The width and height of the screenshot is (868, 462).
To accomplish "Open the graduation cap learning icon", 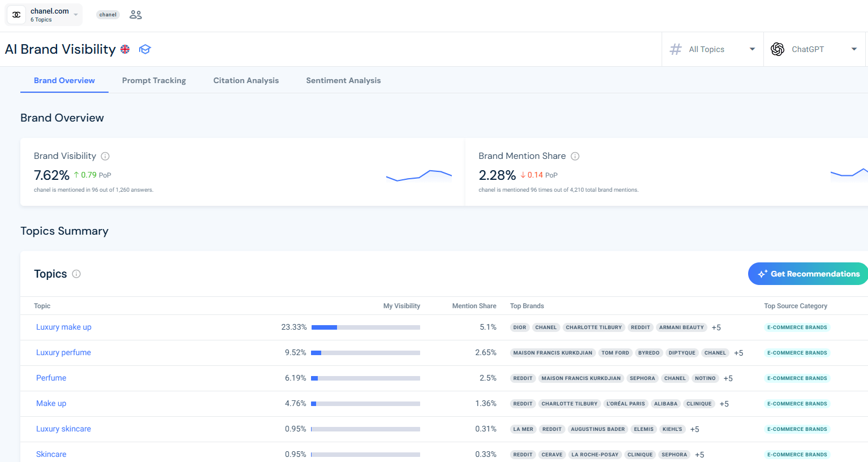I will tap(145, 49).
